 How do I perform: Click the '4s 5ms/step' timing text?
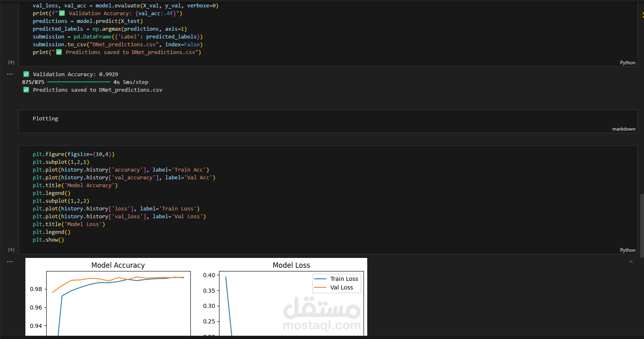coord(131,82)
